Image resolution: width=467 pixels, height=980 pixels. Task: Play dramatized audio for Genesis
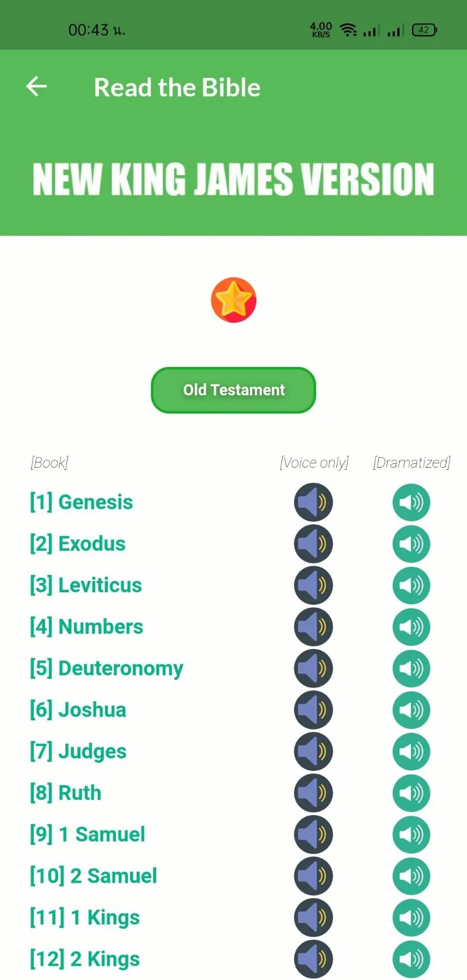point(411,502)
